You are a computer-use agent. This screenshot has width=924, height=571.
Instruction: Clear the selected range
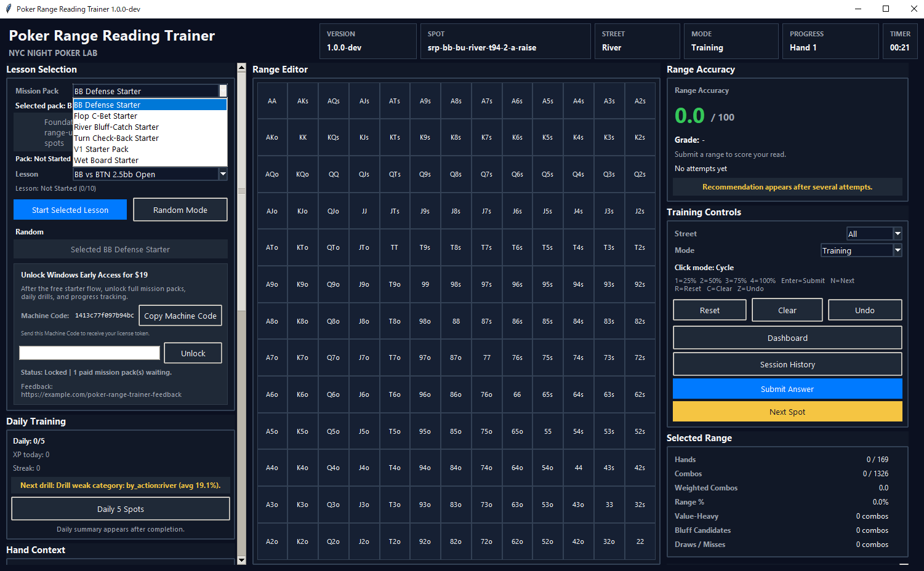pyautogui.click(x=787, y=310)
